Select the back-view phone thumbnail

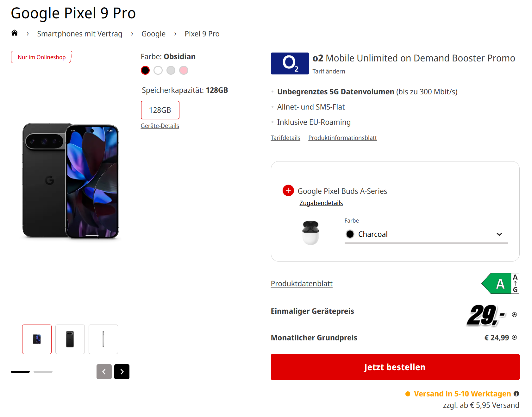pos(70,339)
